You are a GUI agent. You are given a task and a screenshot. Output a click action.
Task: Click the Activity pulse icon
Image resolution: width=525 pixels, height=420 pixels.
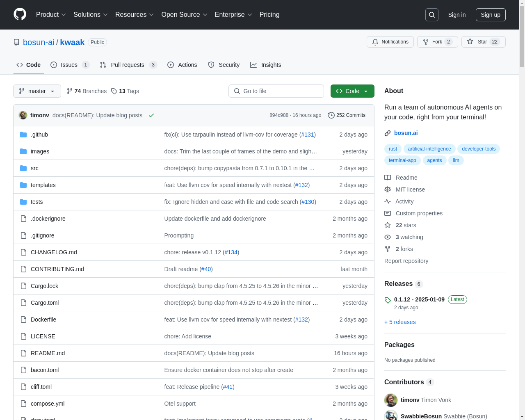pos(388,201)
